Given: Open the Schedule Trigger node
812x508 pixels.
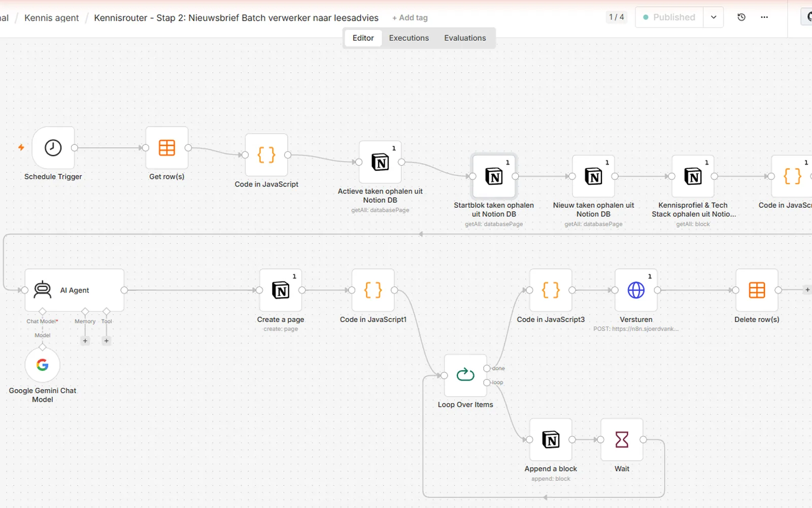Looking at the screenshot, I should pos(53,148).
